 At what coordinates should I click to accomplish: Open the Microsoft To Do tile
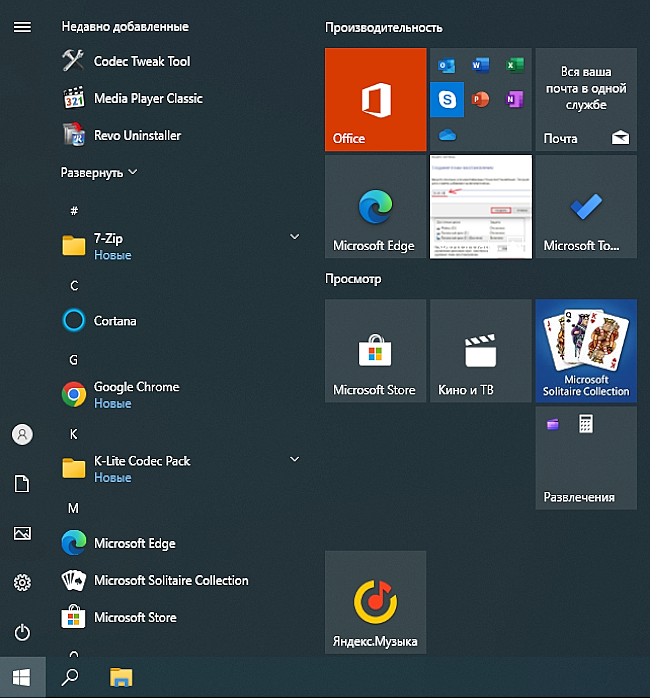(x=586, y=207)
